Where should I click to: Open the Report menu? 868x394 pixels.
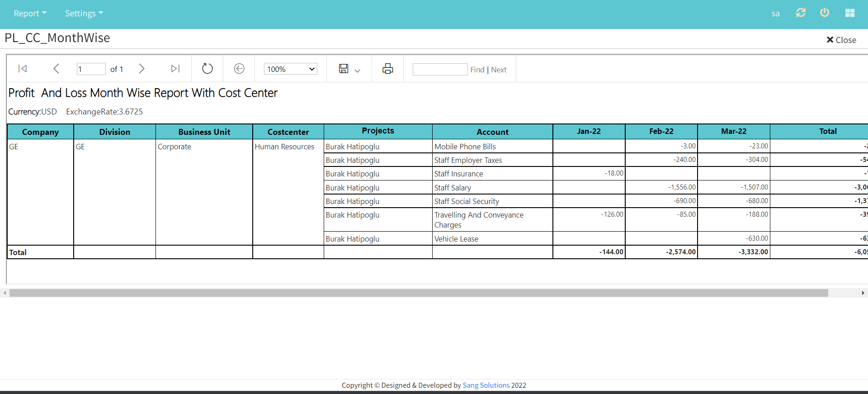(x=30, y=14)
